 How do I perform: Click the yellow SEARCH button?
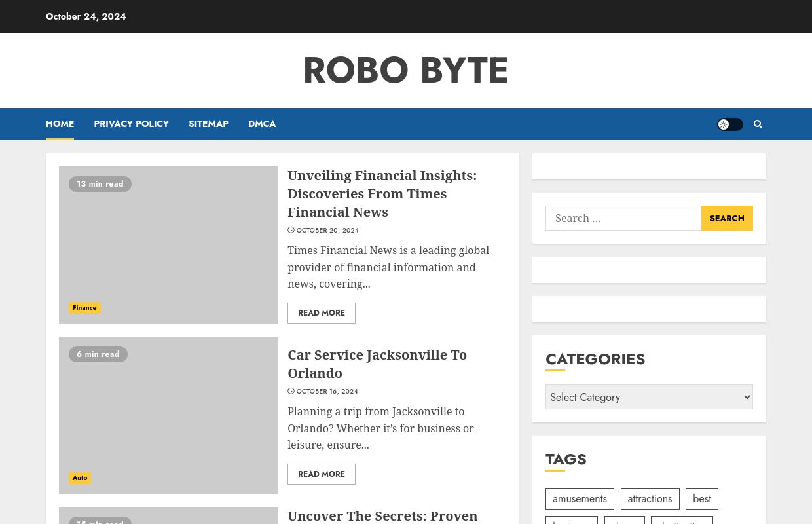727,218
